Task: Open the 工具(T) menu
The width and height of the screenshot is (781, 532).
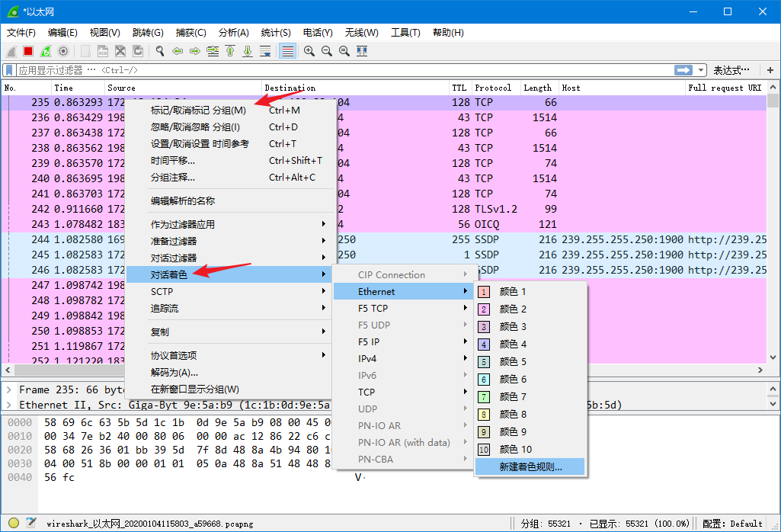Action: coord(405,33)
